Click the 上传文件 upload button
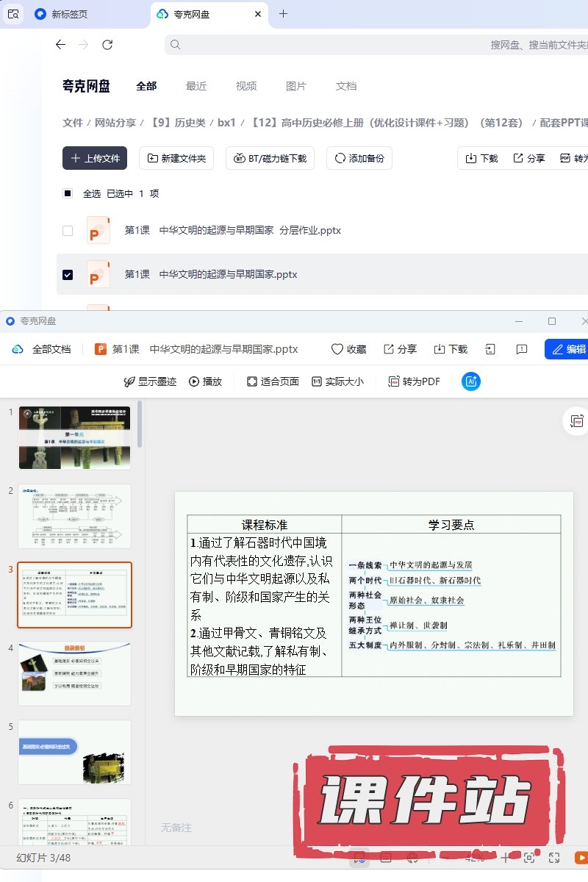 click(x=95, y=158)
